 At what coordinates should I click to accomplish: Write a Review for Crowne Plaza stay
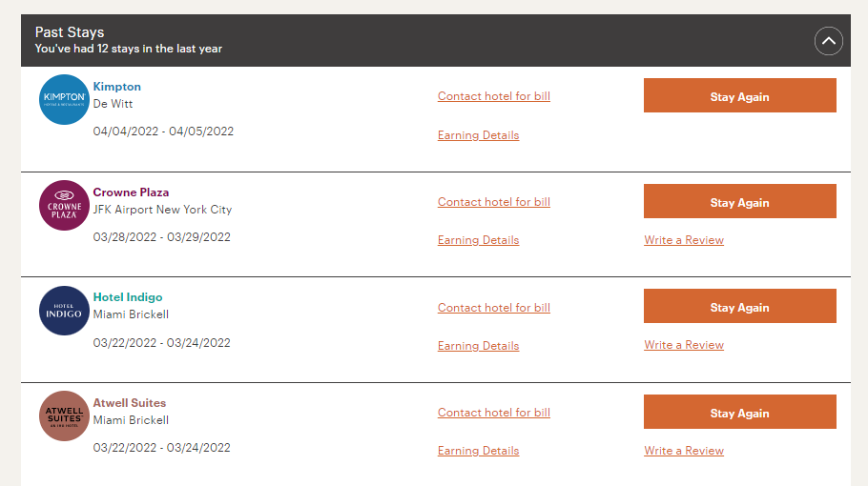tap(684, 240)
